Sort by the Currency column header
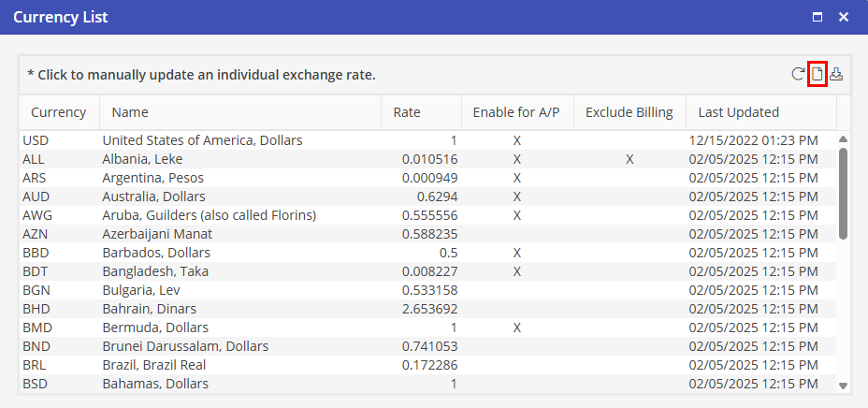 (x=58, y=112)
